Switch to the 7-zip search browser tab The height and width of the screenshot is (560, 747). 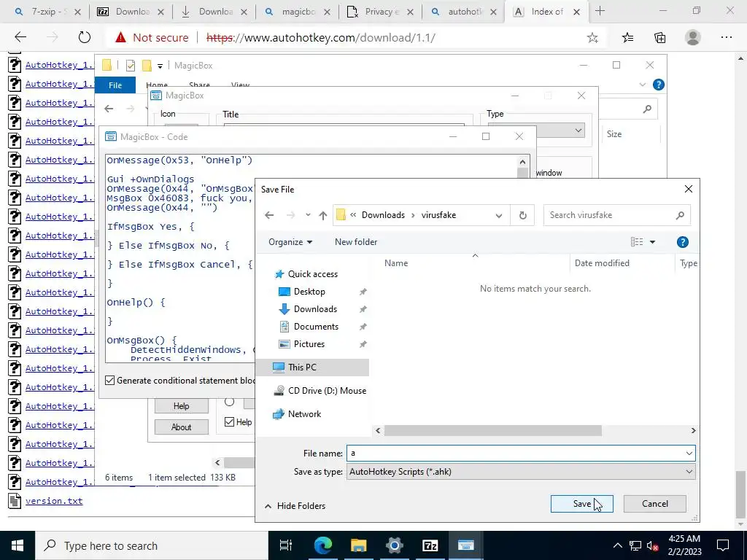(x=47, y=12)
